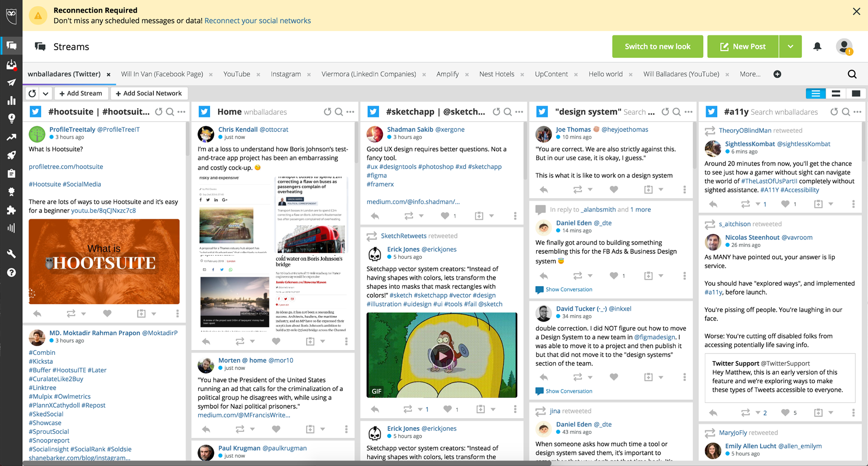Like Chris Kendall's tweet
This screenshot has height=466, width=868.
click(276, 341)
